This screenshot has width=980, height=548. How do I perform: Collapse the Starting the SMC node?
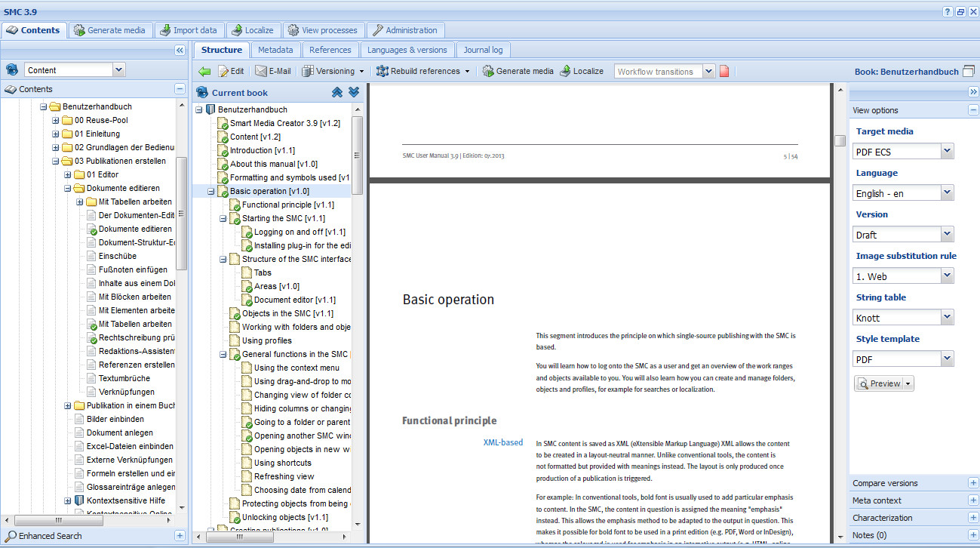coord(223,218)
